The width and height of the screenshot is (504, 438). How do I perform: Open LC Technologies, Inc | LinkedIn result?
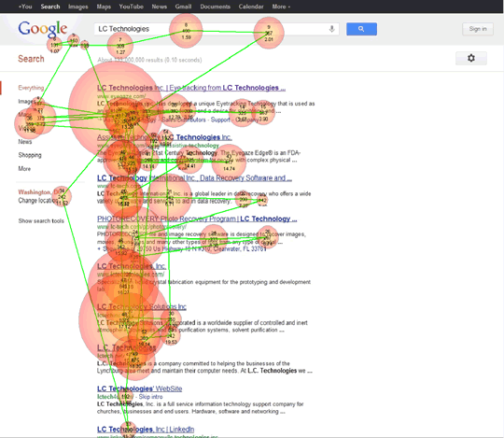coord(146,430)
